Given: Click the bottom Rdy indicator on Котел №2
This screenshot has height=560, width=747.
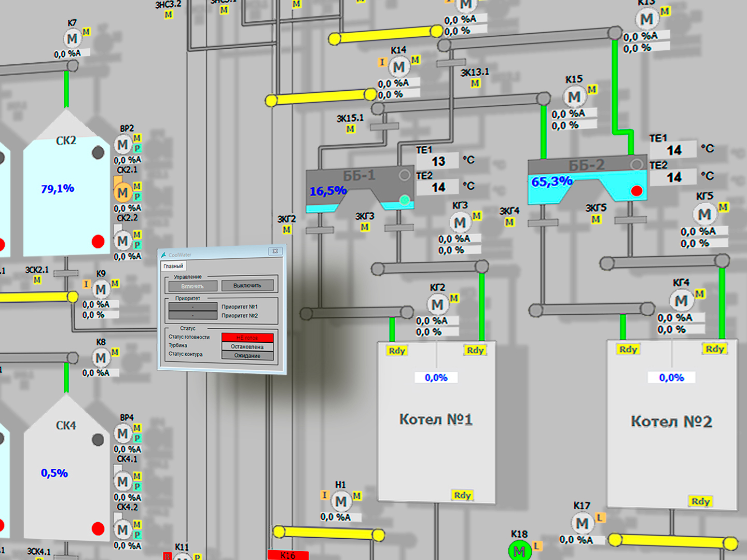Looking at the screenshot, I should click(700, 501).
